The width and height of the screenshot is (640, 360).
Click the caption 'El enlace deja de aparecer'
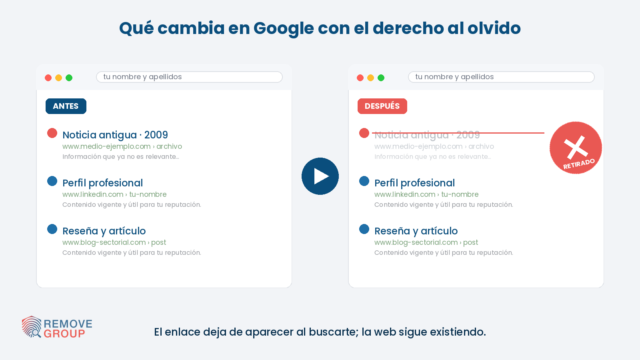320,332
